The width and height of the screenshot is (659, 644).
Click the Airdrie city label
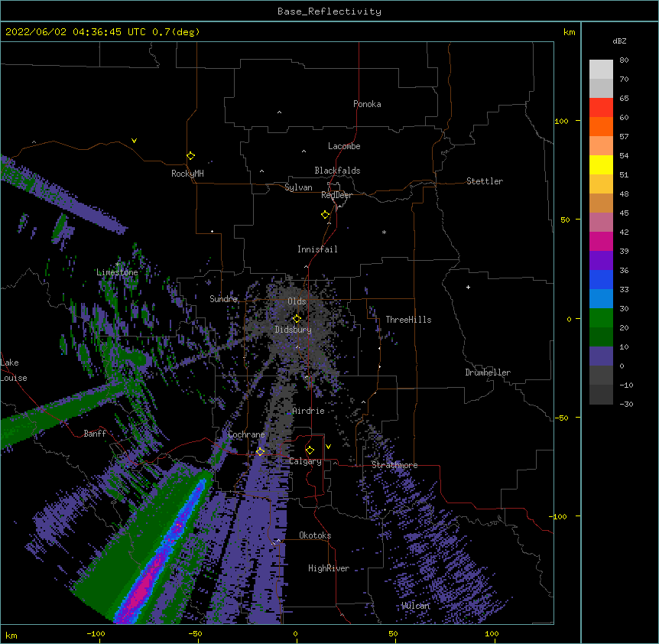(308, 411)
